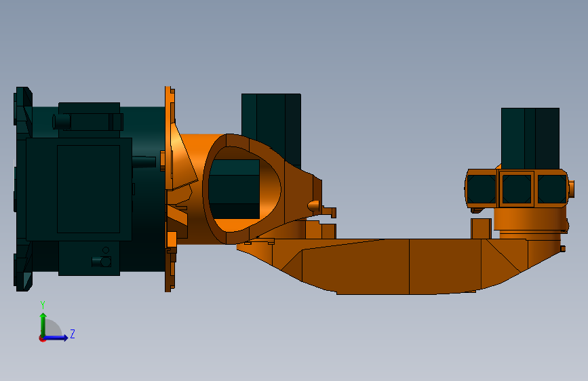Select the small orange rectangular block left of the right cylinder

coord(481,228)
